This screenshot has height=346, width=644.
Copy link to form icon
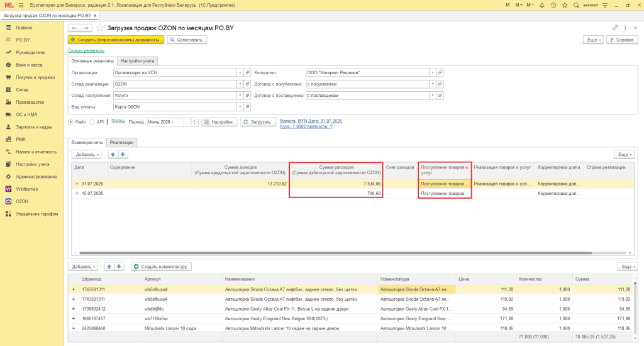pos(615,28)
